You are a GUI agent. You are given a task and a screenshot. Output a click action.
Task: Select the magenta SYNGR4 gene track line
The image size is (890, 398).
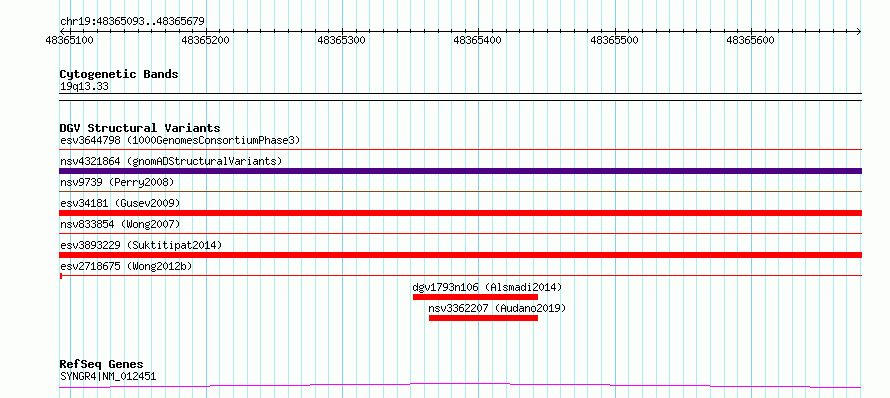click(460, 386)
